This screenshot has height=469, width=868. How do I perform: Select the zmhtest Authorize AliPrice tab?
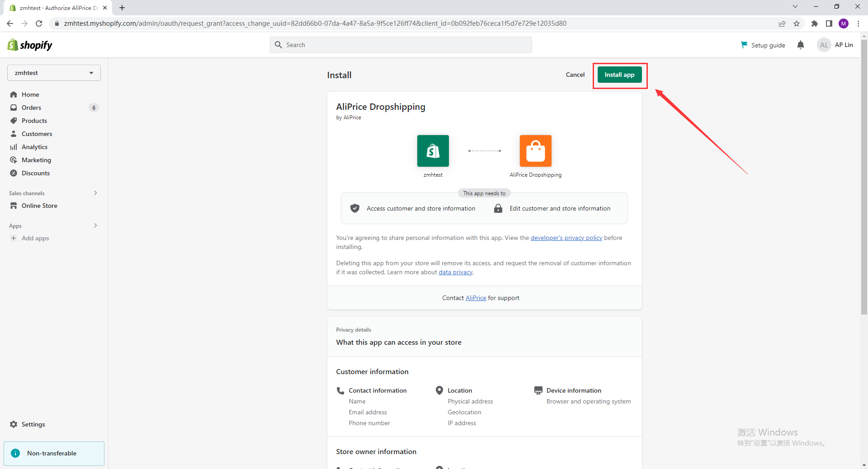click(x=57, y=8)
